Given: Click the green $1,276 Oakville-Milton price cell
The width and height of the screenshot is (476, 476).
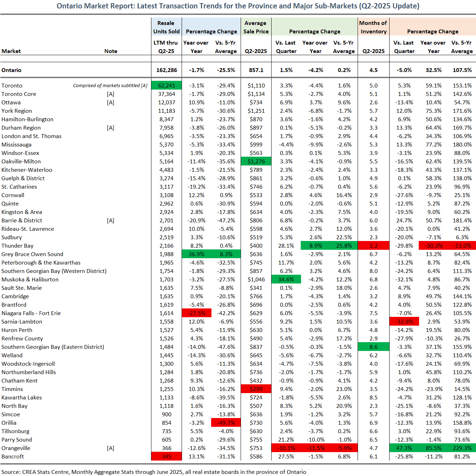Looking at the screenshot, I should 256,162.
